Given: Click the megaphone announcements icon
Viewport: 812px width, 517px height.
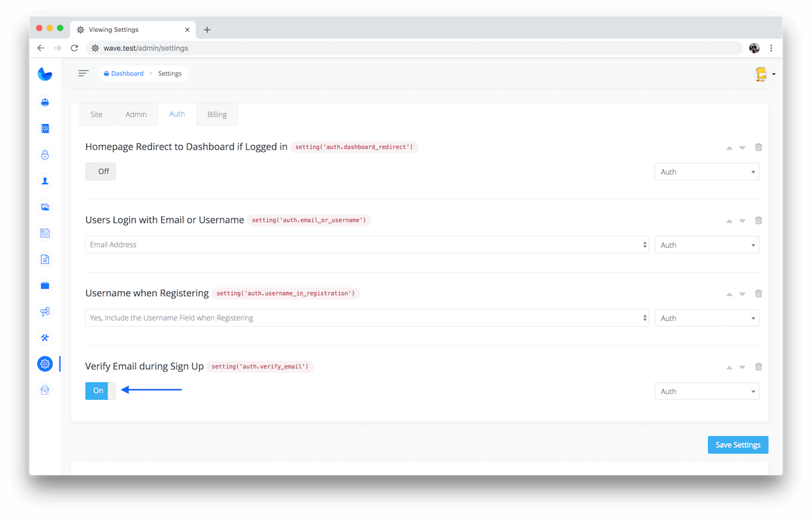Looking at the screenshot, I should 45,311.
